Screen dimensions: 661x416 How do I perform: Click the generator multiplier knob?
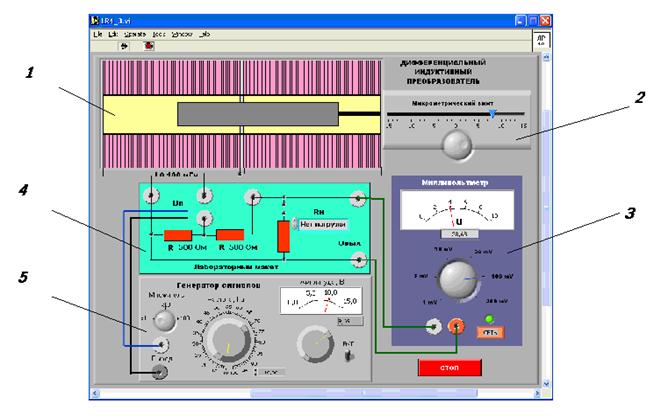[x=164, y=321]
